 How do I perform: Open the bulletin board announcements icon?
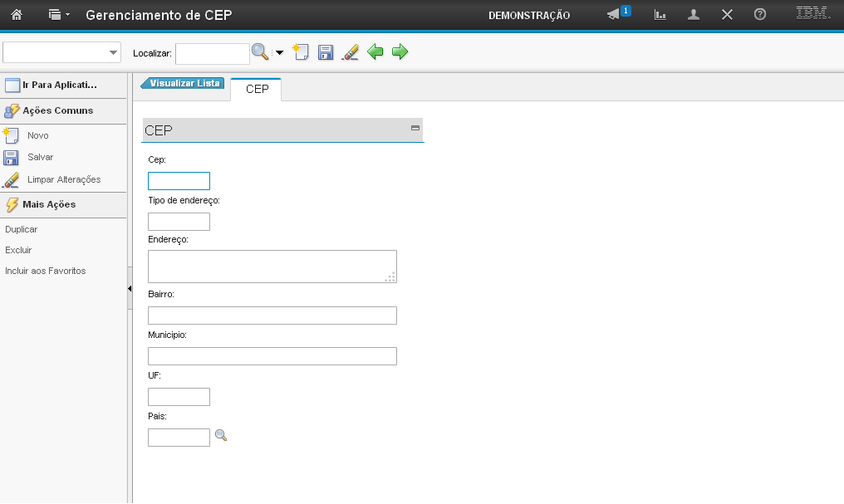(x=615, y=15)
